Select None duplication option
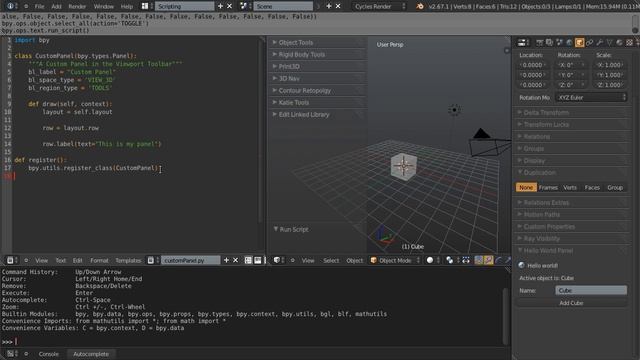This screenshot has height=360, width=640. (x=526, y=188)
